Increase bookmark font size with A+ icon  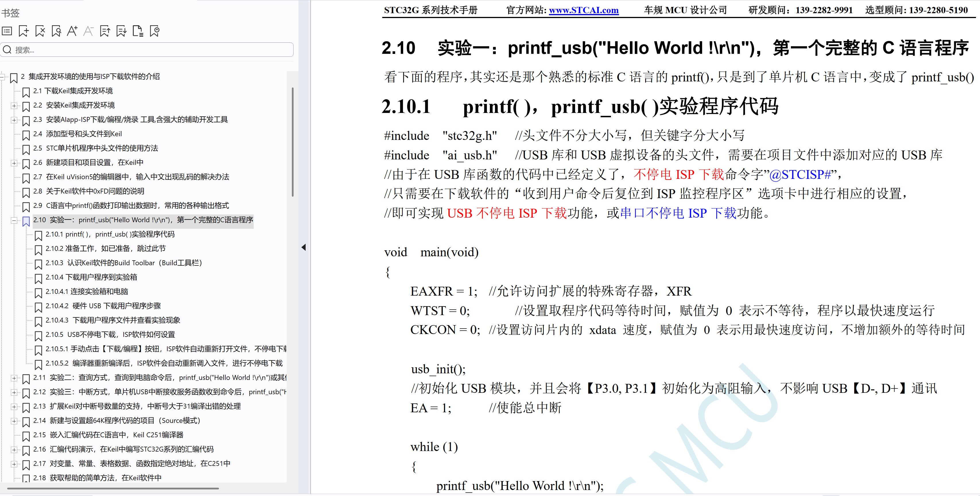[x=72, y=31]
